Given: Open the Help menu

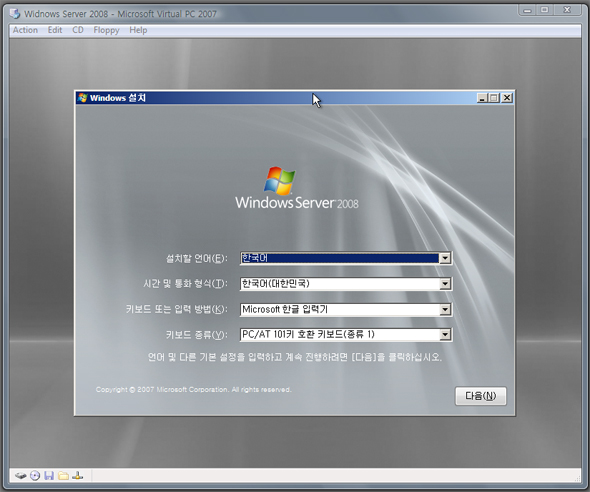Looking at the screenshot, I should point(138,30).
